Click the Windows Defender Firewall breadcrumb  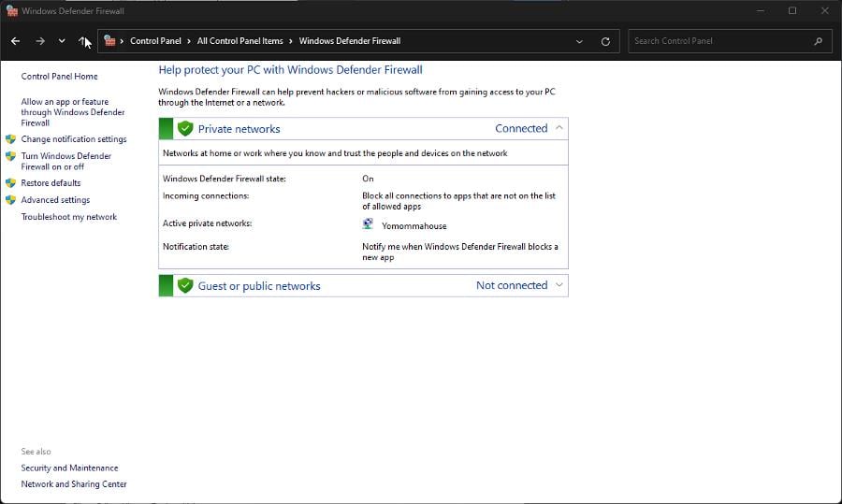tap(350, 41)
